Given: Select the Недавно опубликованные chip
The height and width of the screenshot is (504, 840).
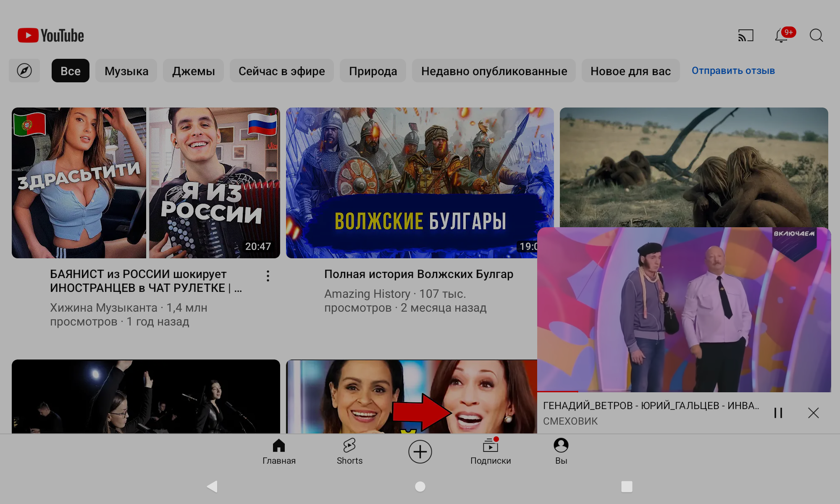Looking at the screenshot, I should 494,71.
